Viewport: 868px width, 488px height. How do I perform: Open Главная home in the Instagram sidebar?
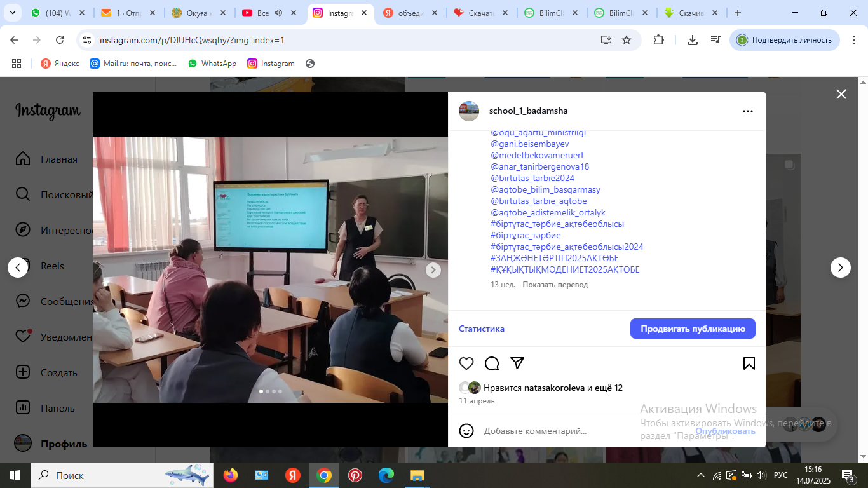click(47, 159)
